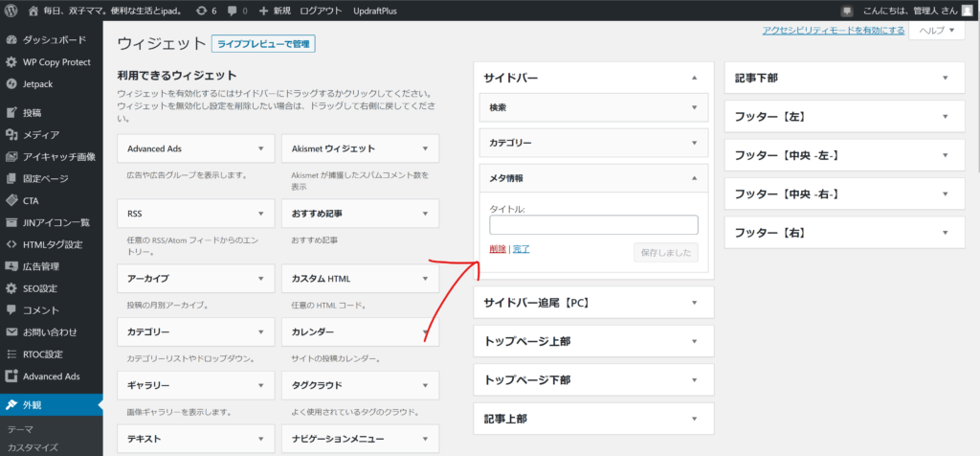This screenshot has height=456, width=980.
Task: Expand the カテゴリー widget in サイドバー
Action: coord(694,143)
